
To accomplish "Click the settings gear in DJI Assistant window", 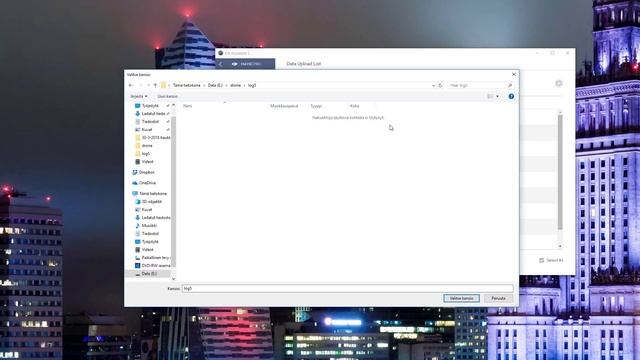I will pyautogui.click(x=559, y=83).
